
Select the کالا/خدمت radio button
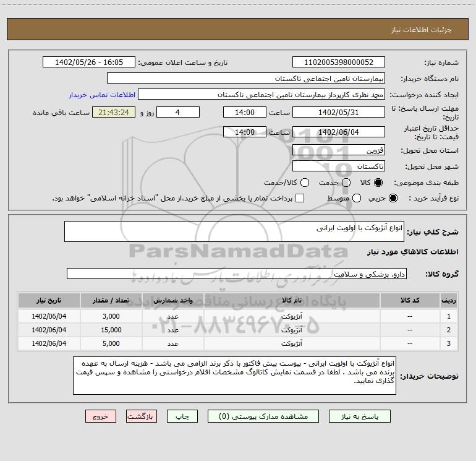[305, 183]
